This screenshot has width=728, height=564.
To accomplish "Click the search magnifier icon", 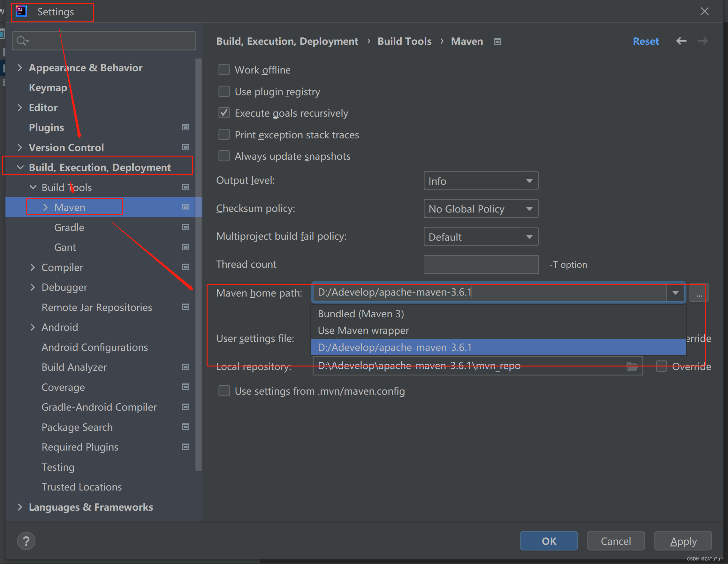I will 22,41.
